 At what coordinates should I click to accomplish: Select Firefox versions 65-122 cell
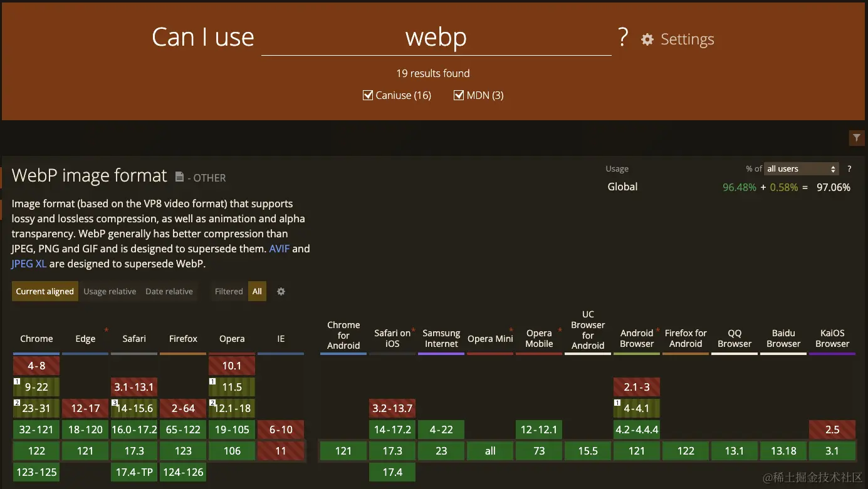point(183,430)
